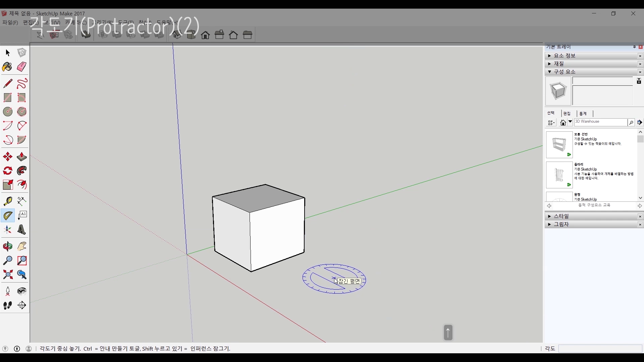Open components home navigation dropdown arrow
The height and width of the screenshot is (362, 644).
click(570, 122)
